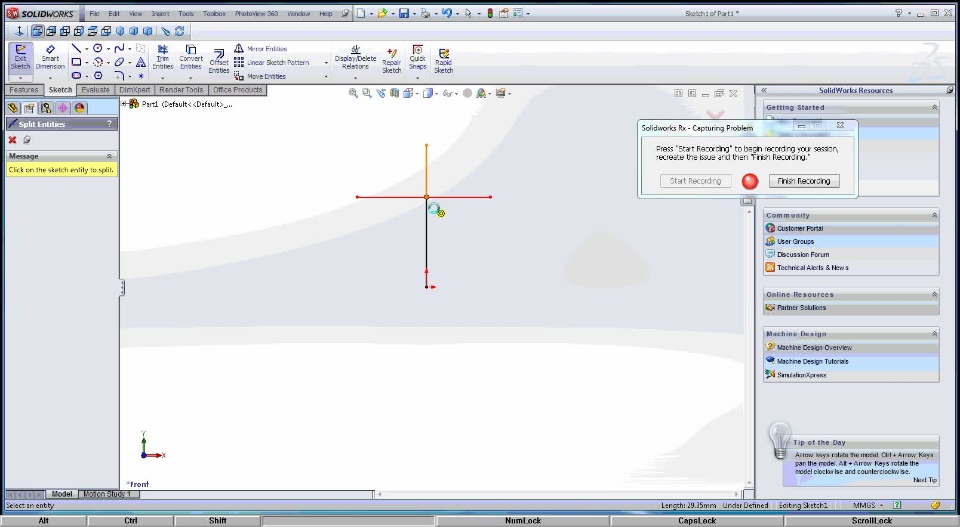Screen dimensions: 960x527
Task: Open the File menu
Action: [94, 13]
